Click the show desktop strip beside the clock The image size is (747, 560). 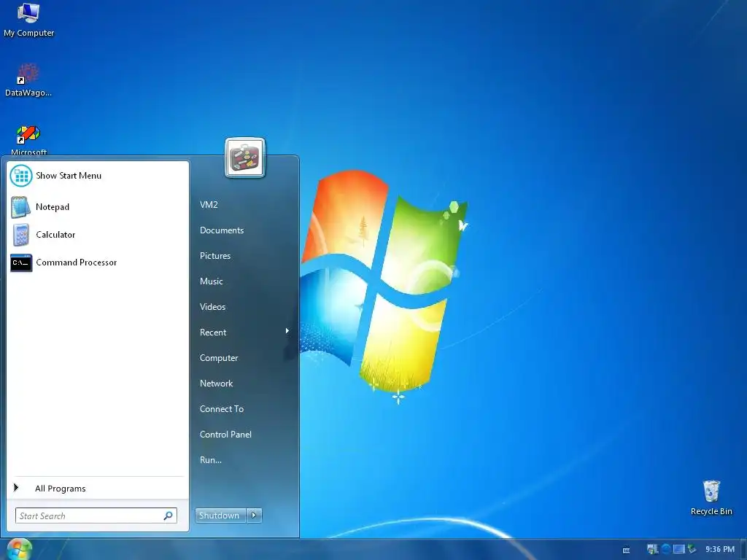point(743,550)
